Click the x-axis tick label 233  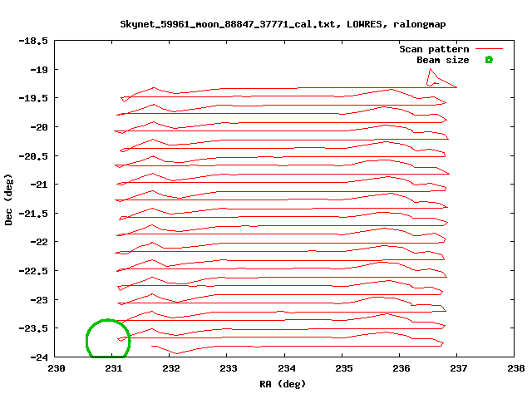tap(229, 368)
